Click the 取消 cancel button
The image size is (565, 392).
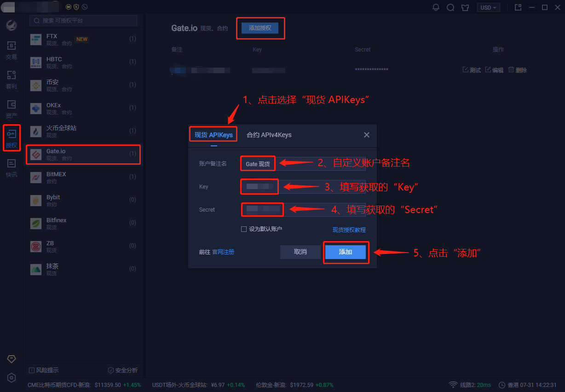(x=300, y=252)
